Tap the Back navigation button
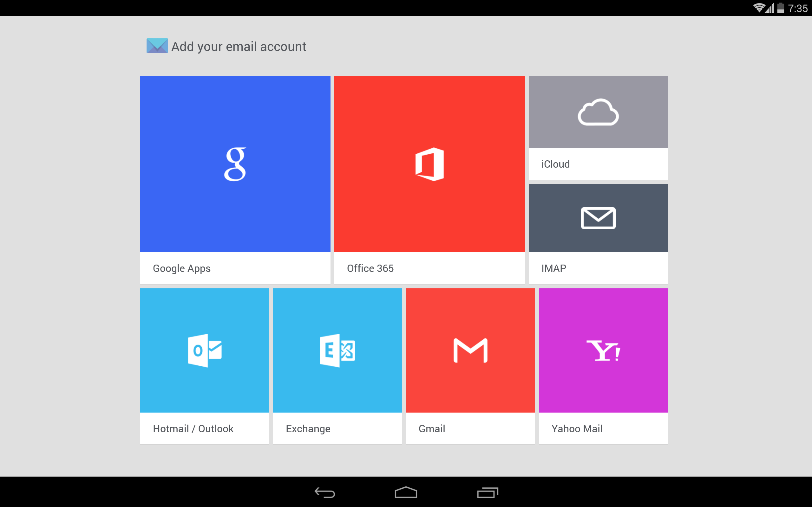This screenshot has width=812, height=507. tap(325, 493)
